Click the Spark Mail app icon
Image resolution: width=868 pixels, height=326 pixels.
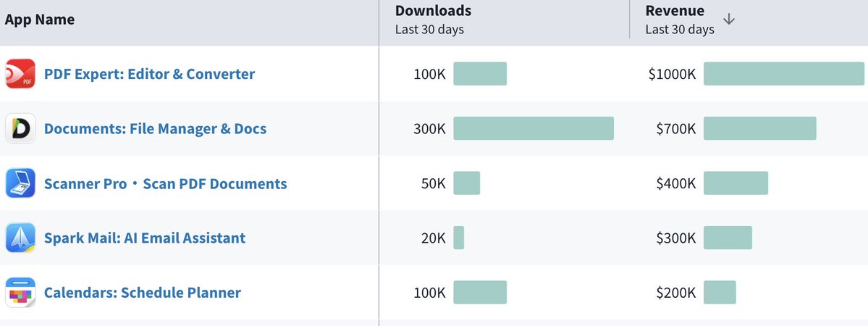tap(20, 238)
